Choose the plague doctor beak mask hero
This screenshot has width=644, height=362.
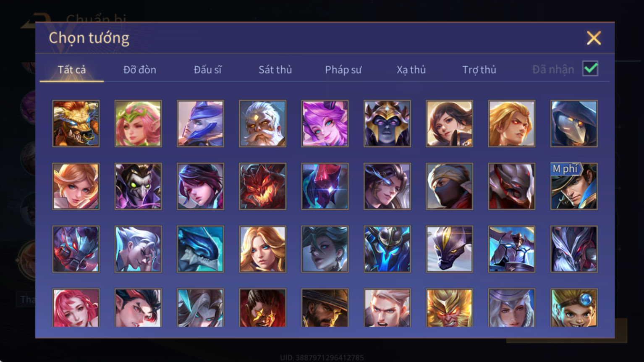tap(574, 123)
